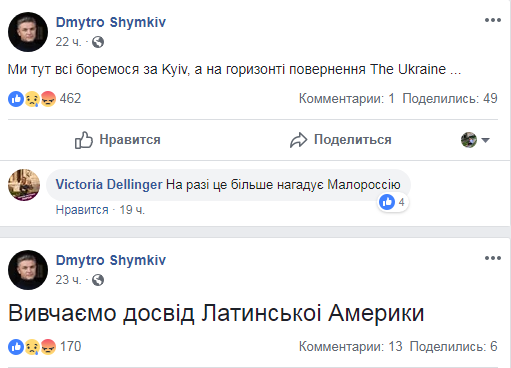Click Нравится under Victoria Dellinger's comment
The image size is (511, 368).
(82, 210)
